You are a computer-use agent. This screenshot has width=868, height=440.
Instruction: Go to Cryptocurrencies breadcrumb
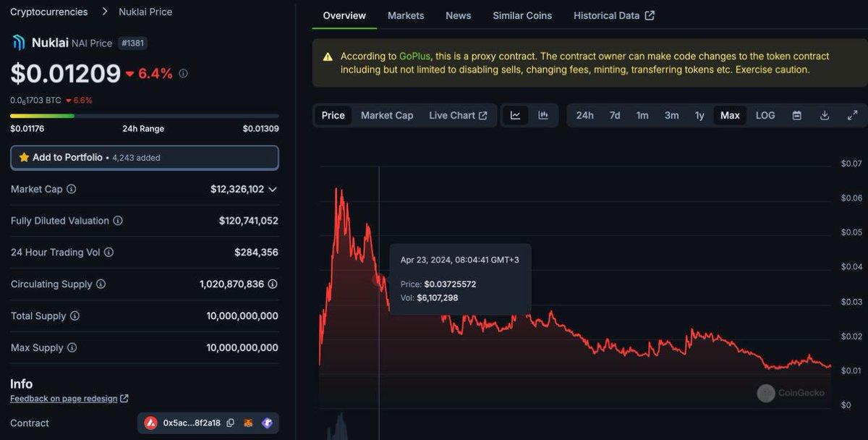[49, 12]
